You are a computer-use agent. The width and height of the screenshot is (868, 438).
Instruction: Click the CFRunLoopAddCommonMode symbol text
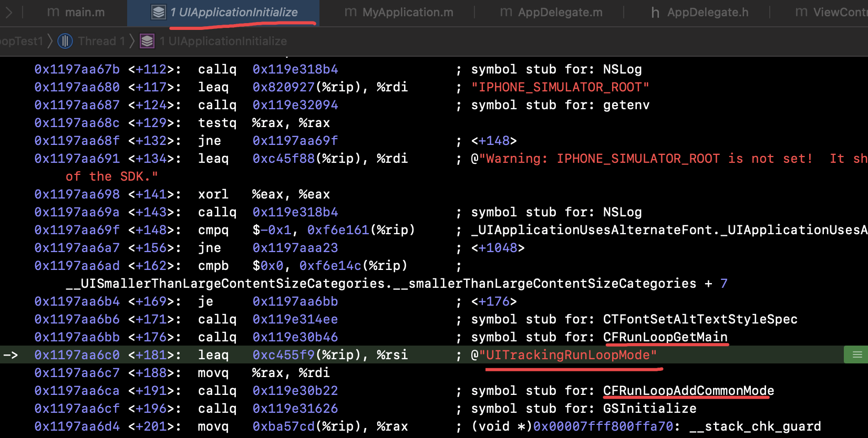[688, 391]
